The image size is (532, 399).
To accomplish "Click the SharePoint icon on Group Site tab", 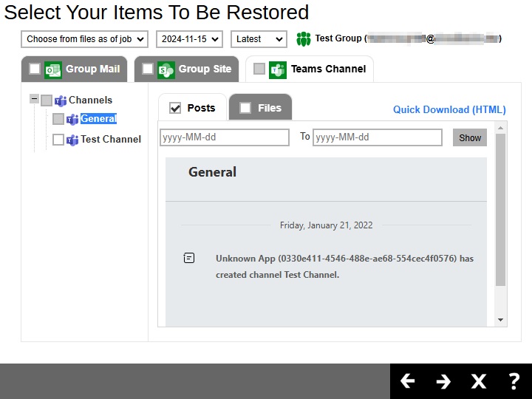I will pyautogui.click(x=166, y=69).
